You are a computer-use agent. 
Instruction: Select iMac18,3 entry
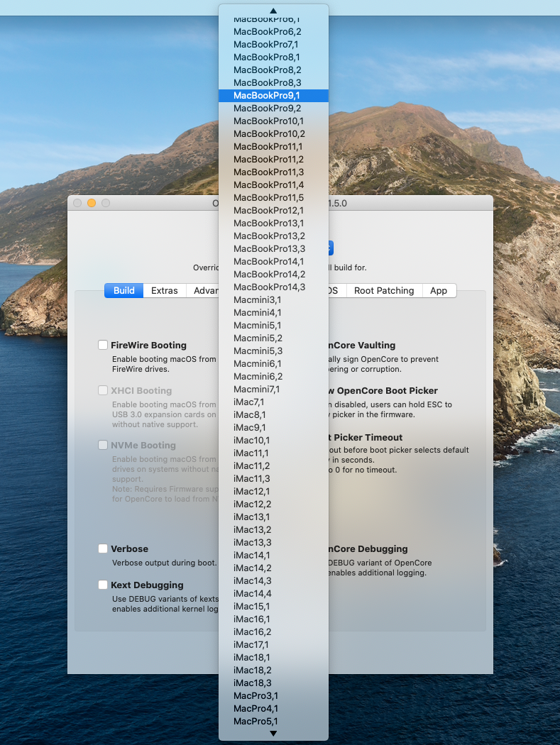click(273, 683)
